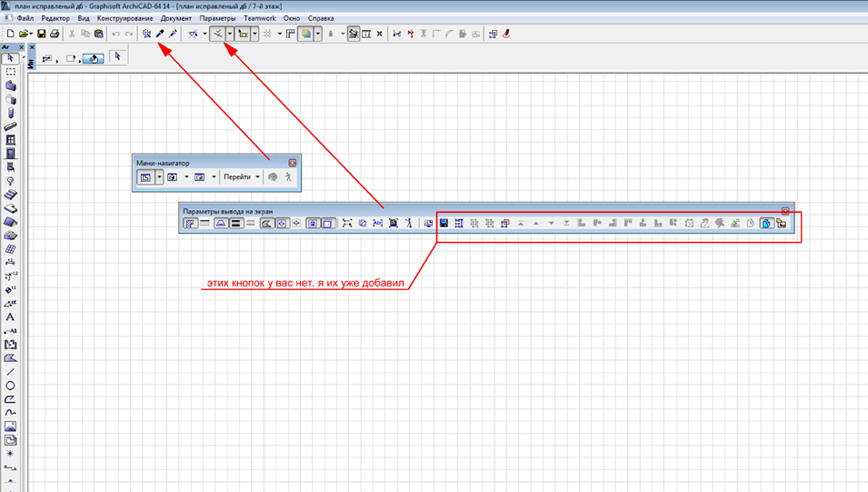Select the Arrow tool in toolbox
868x492 pixels.
[10, 58]
